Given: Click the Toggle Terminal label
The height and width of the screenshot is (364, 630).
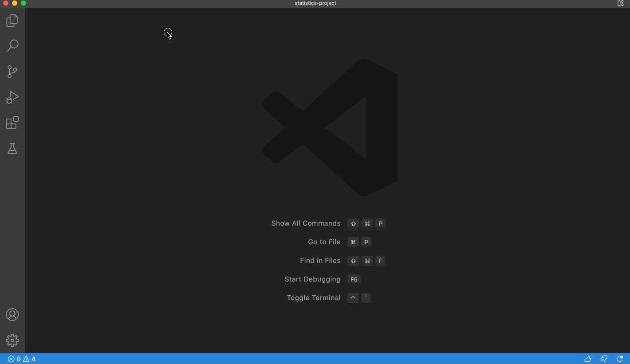Looking at the screenshot, I should click(313, 298).
